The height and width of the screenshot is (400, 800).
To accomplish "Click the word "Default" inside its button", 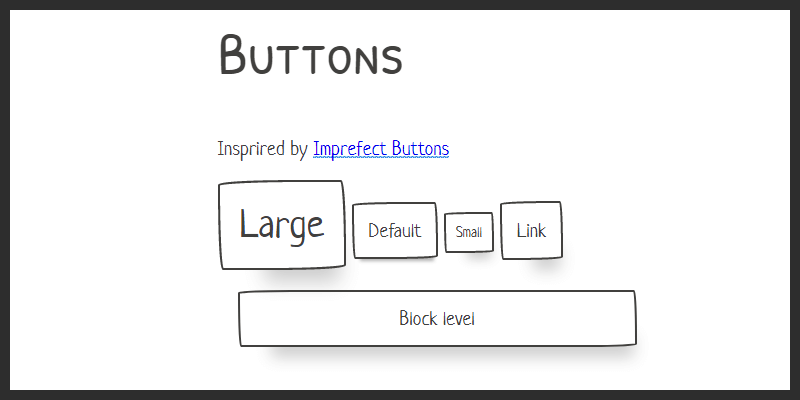I will [x=394, y=231].
